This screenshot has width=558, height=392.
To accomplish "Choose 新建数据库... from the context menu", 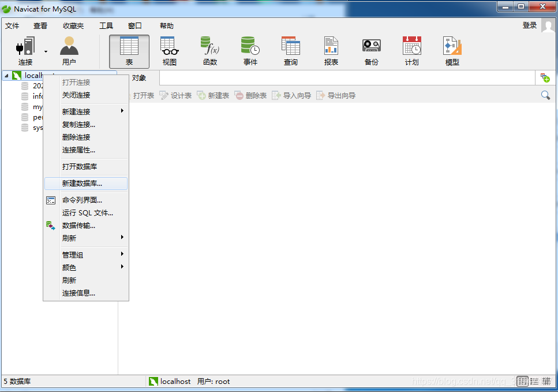I will (86, 184).
